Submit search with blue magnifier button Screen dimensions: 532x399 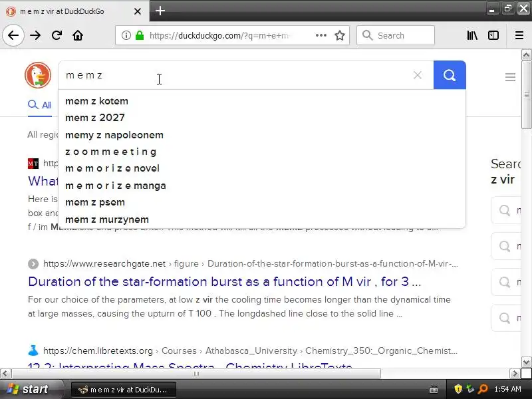click(x=450, y=75)
